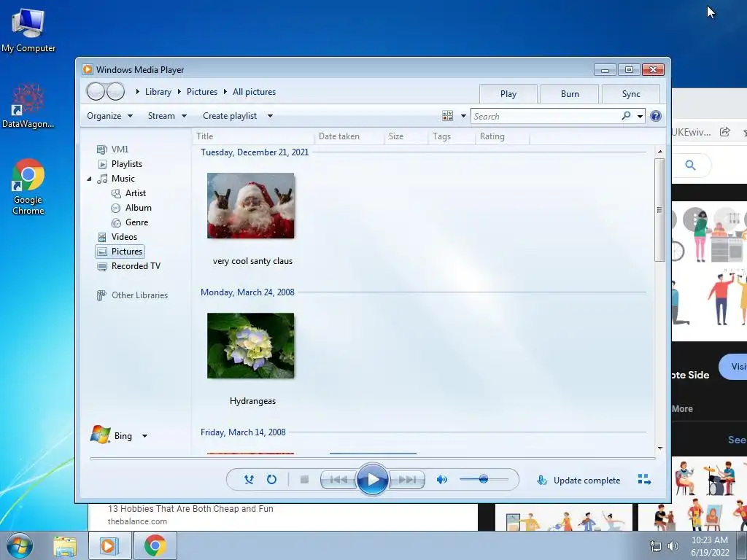This screenshot has height=560, width=747.
Task: Skip to next item button
Action: tap(407, 480)
